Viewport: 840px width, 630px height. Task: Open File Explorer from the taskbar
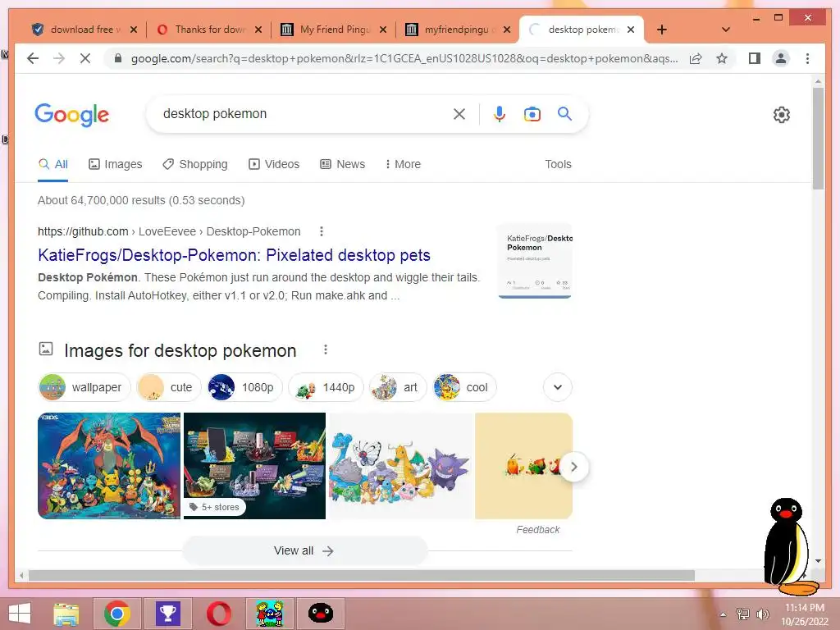(x=66, y=614)
